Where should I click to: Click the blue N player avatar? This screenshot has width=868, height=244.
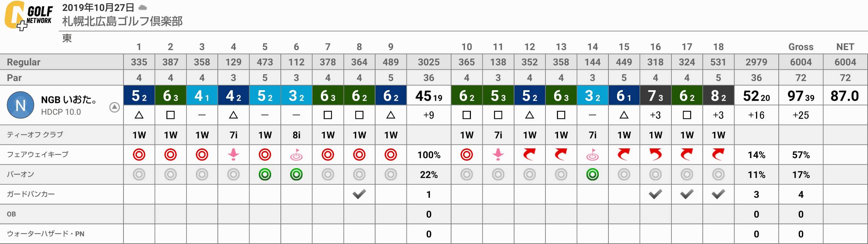21,105
